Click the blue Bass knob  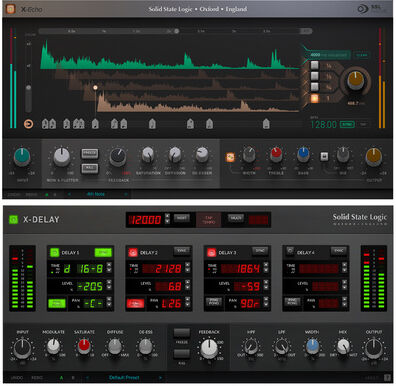(x=303, y=154)
